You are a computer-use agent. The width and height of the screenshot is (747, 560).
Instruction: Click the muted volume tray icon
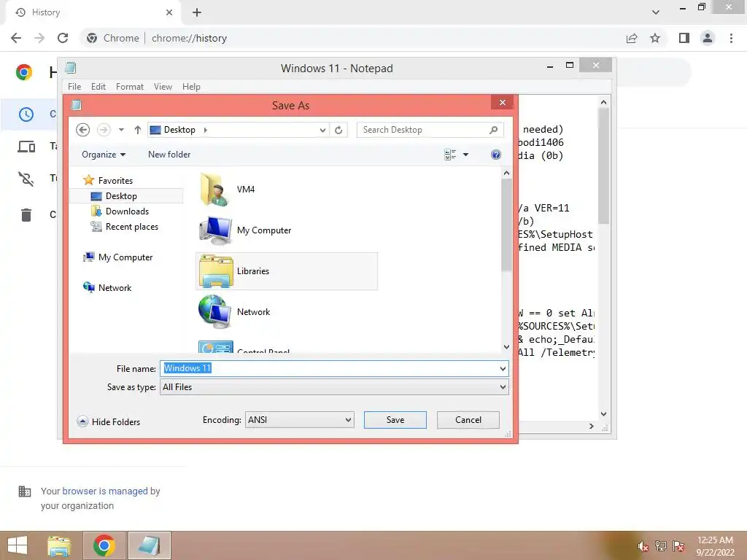pos(643,546)
